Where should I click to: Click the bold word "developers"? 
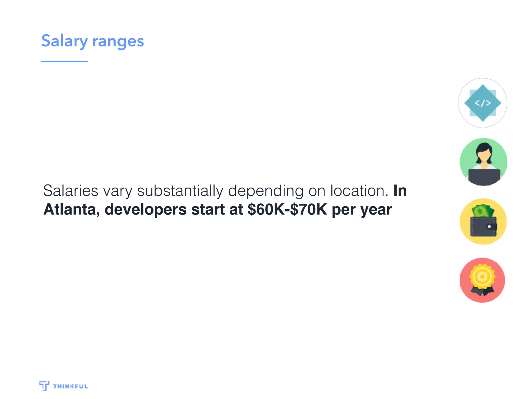tap(145, 210)
